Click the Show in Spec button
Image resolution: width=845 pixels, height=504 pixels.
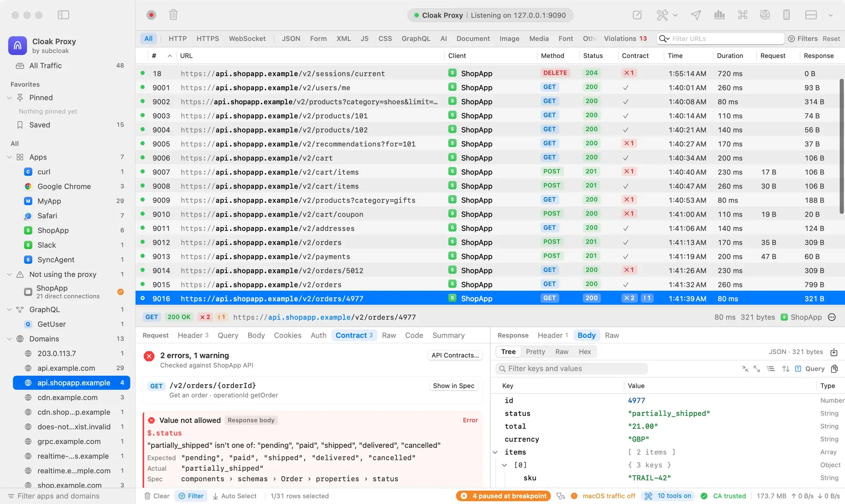(453, 386)
